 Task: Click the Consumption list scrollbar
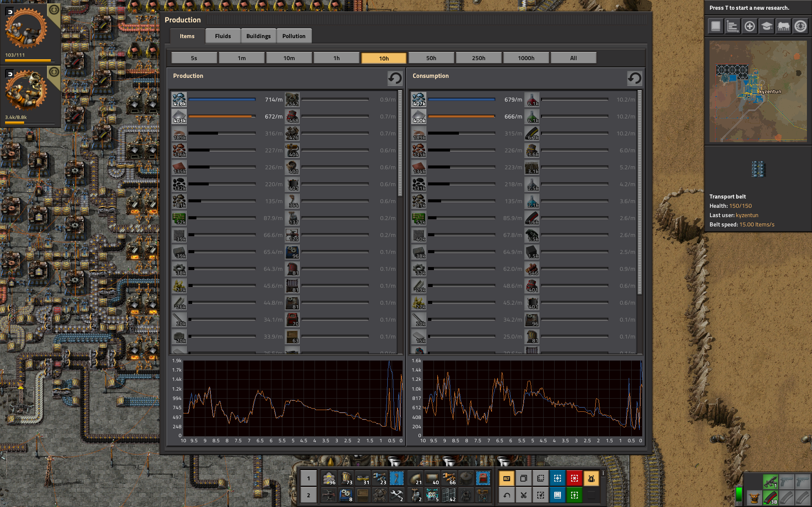(x=639, y=192)
